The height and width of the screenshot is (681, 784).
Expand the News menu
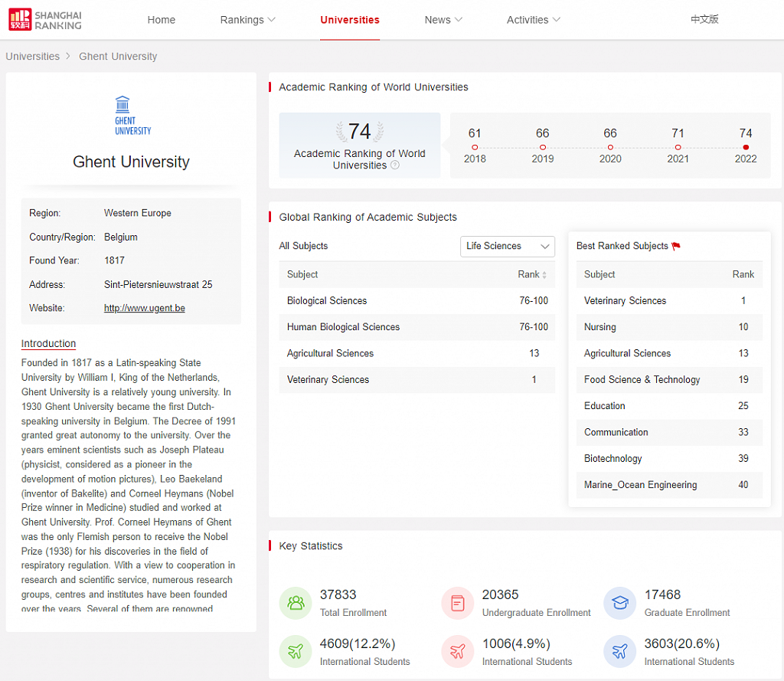443,19
